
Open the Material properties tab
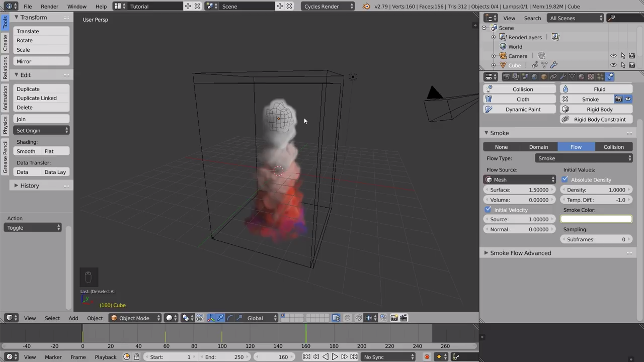click(x=581, y=76)
